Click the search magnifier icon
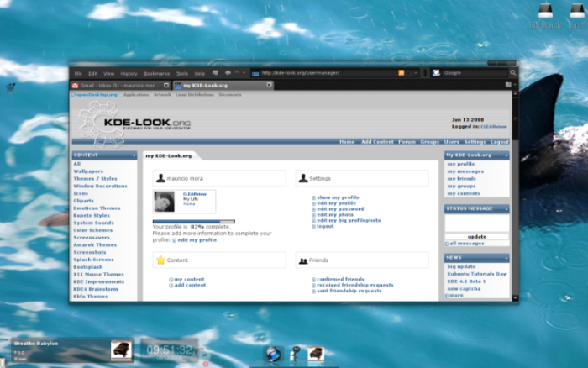Viewport: 588px width, 368px height. [513, 73]
